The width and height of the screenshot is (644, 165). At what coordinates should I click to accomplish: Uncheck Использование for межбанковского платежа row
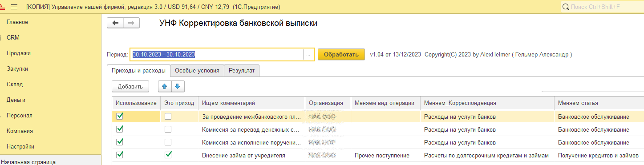coord(119,116)
